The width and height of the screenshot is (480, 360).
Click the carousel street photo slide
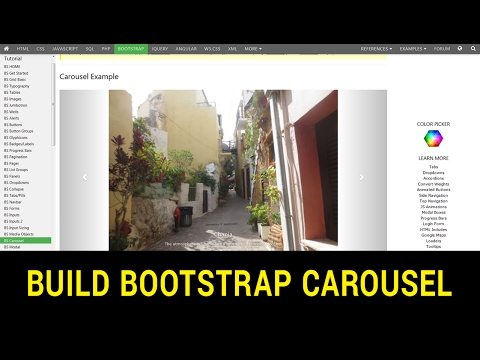223,170
